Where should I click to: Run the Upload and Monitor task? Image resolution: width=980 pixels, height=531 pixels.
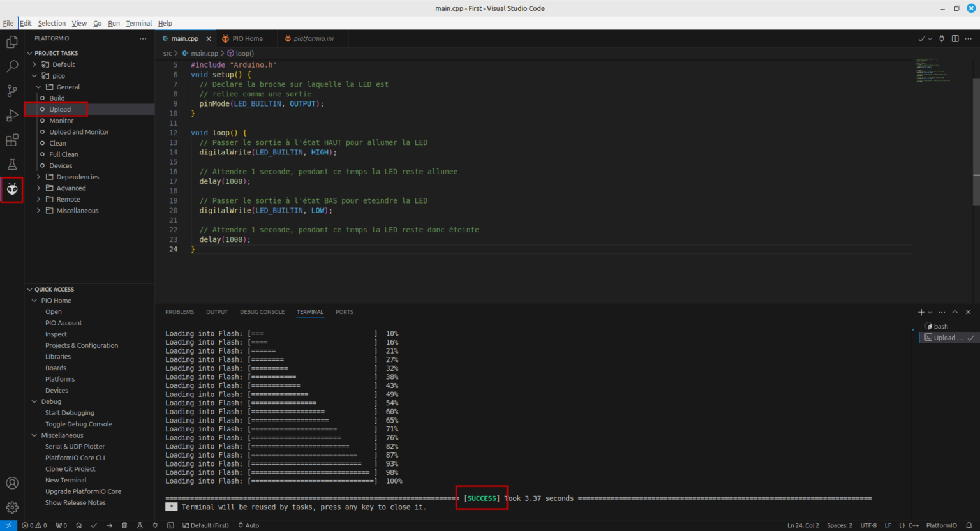pos(80,131)
